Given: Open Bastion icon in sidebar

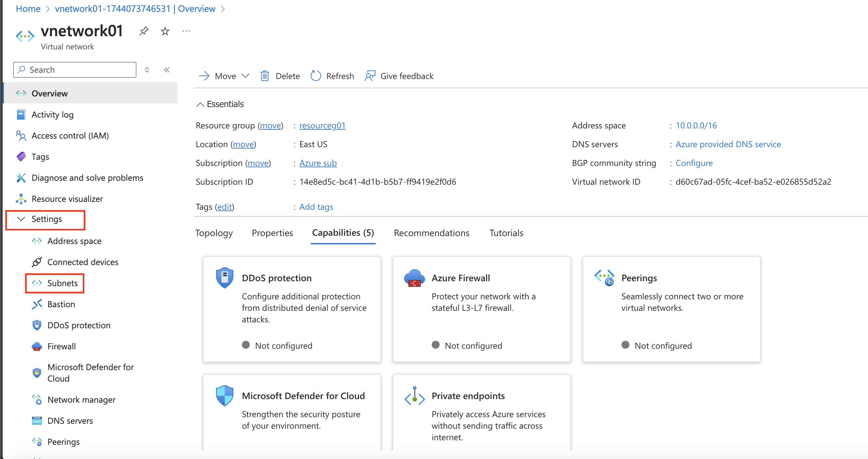Looking at the screenshot, I should (37, 304).
